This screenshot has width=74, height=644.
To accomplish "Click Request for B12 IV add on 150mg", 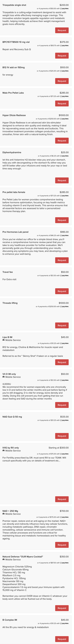I will click(62, 81).
